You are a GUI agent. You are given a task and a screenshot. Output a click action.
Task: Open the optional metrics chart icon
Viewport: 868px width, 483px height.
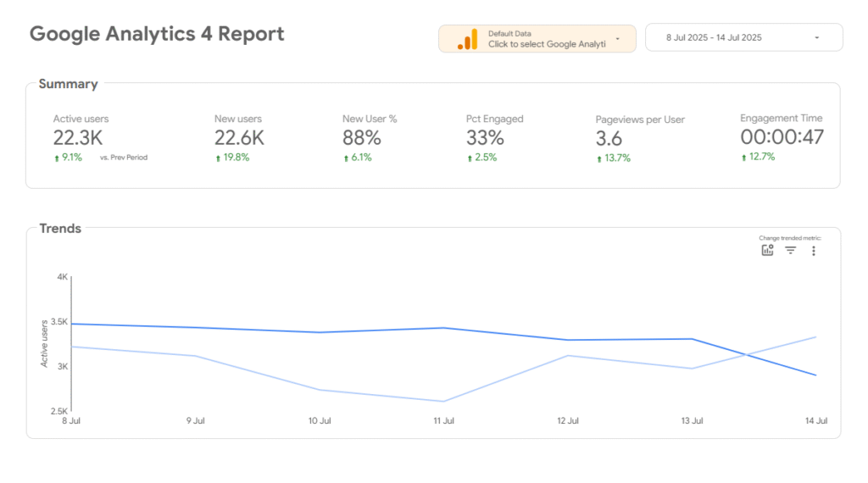coord(767,251)
